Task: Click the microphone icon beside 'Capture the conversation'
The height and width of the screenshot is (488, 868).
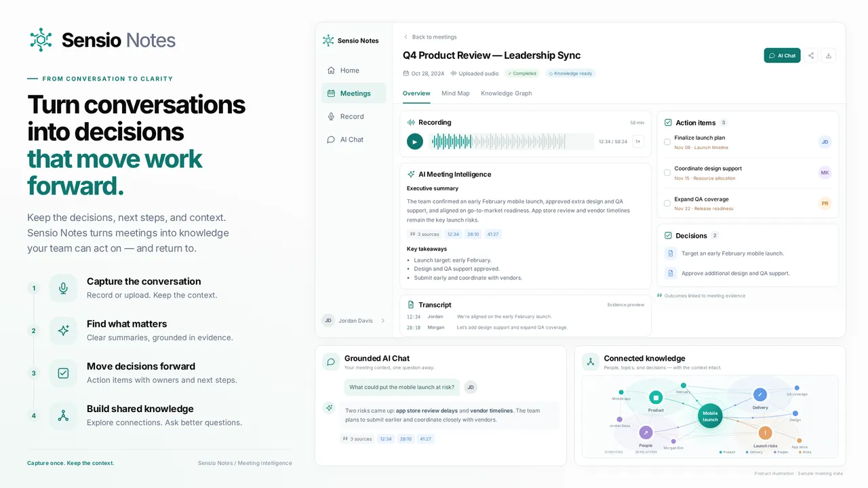Action: [63, 288]
